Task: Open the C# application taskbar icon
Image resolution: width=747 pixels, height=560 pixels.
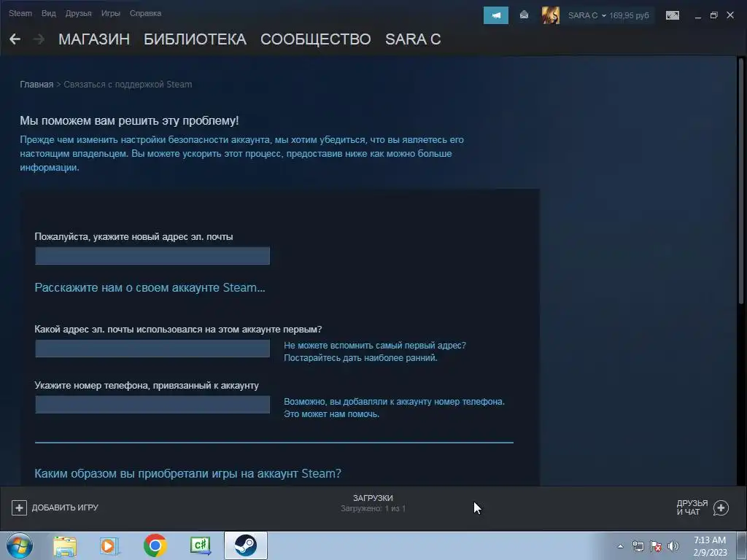Action: (200, 545)
